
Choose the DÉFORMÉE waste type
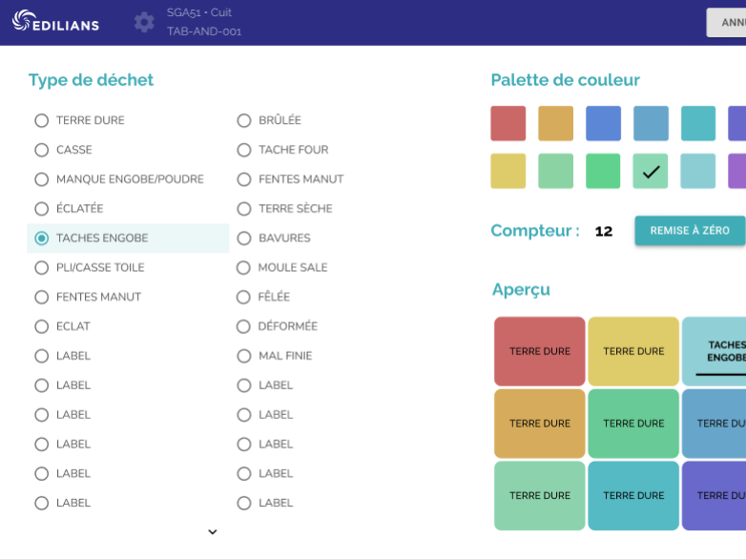coord(277,326)
